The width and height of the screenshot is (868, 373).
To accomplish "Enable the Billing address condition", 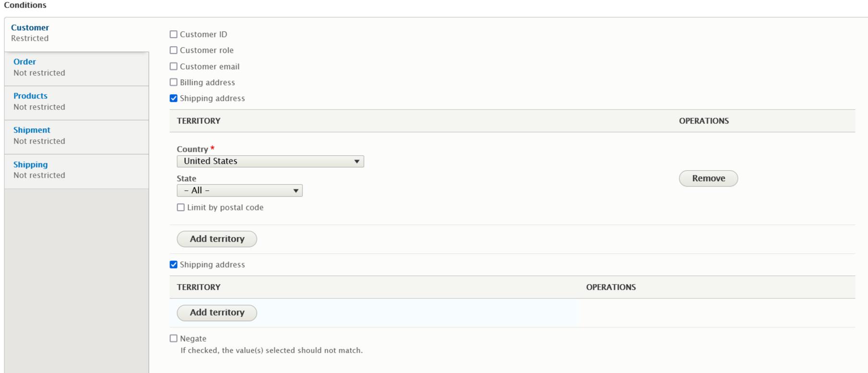I will (174, 82).
